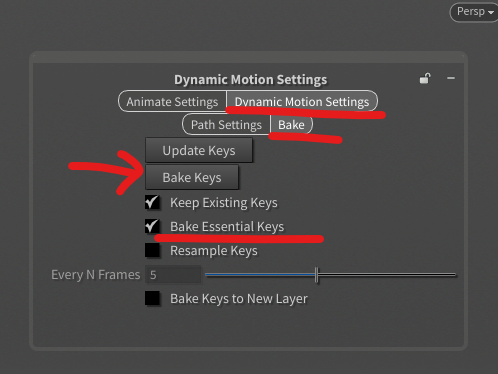The height and width of the screenshot is (374, 498).
Task: Check Bake Keys to New Layer
Action: [x=152, y=298]
